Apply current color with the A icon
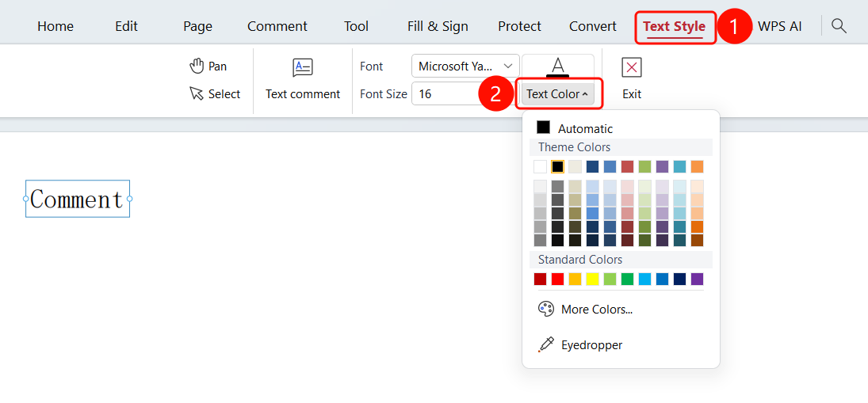 558,67
